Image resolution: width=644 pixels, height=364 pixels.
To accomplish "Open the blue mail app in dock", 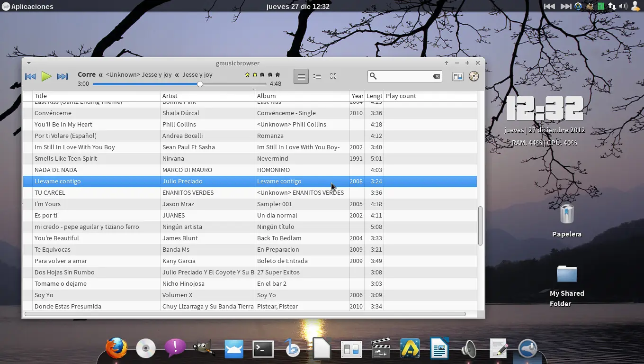I will click(x=234, y=349).
